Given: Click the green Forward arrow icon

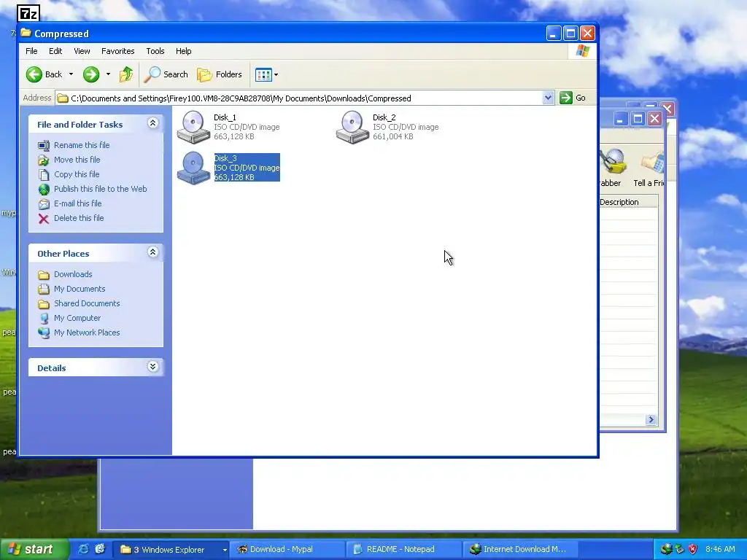Looking at the screenshot, I should 91,74.
